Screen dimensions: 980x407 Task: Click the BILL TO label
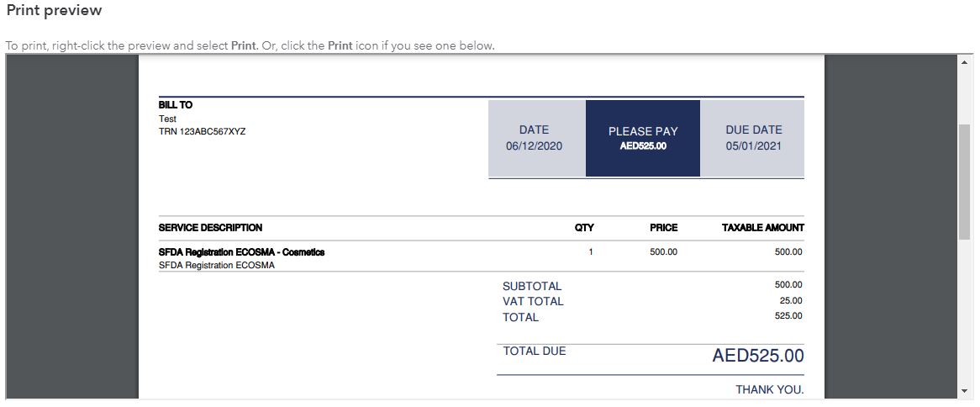[175, 105]
